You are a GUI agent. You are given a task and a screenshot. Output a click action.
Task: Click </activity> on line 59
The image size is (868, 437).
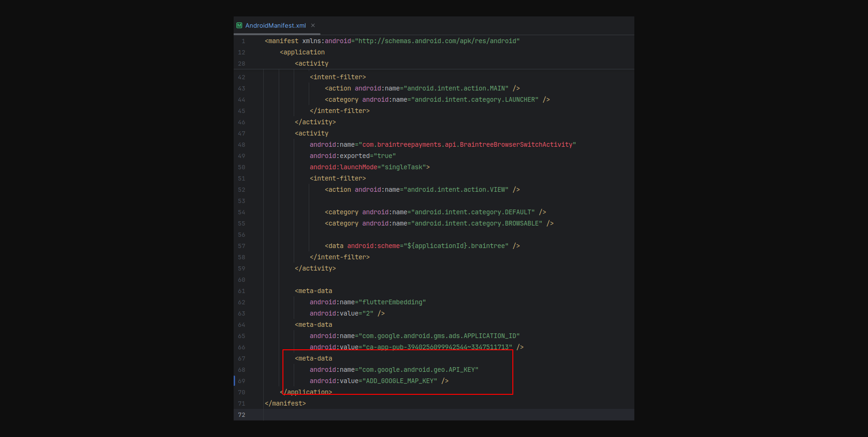click(315, 269)
